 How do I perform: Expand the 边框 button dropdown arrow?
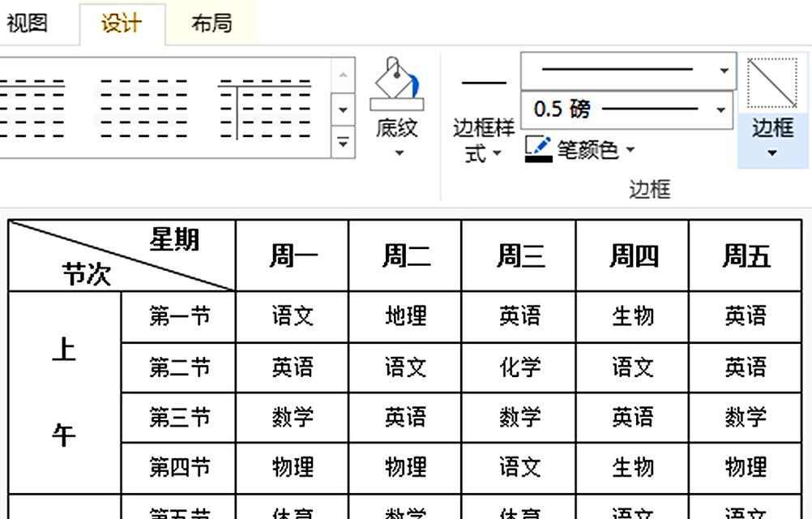pyautogui.click(x=772, y=153)
